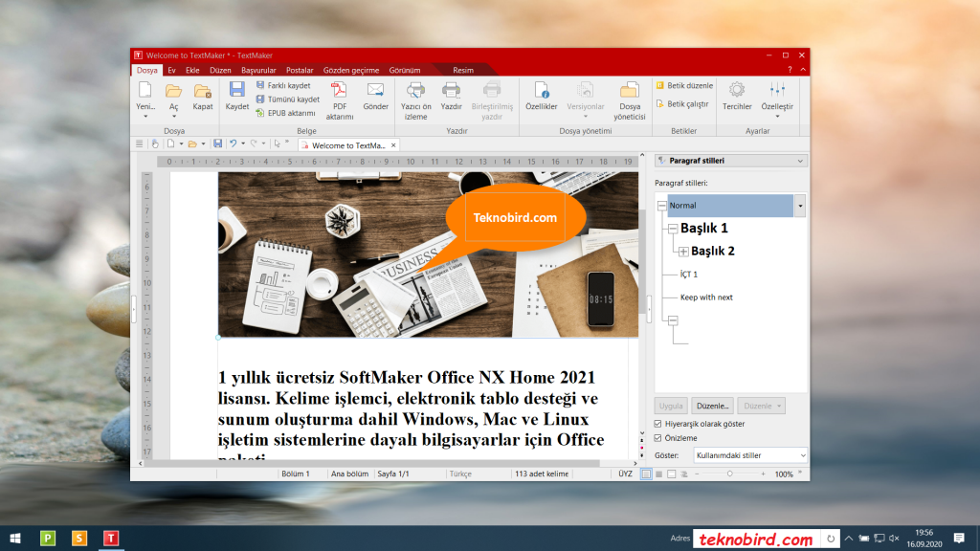Screen dimensions: 980x551
Task: Click open folder icon in quick access toolbar
Action: [192, 143]
